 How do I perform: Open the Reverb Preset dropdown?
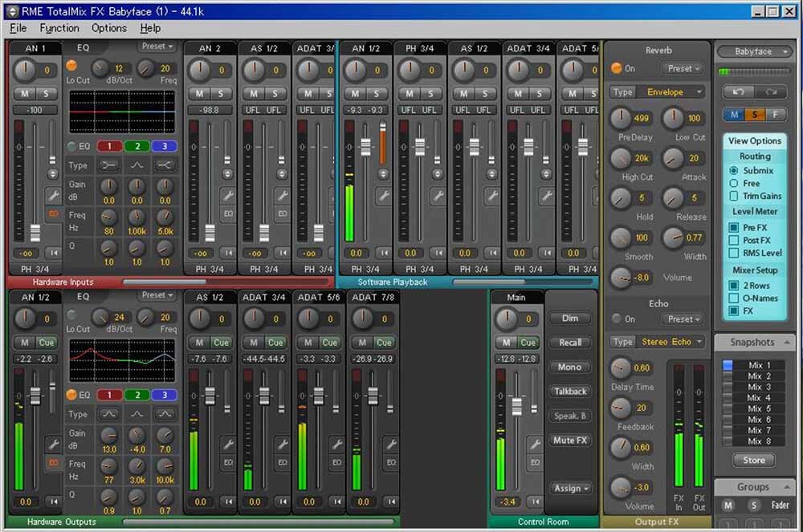683,68
